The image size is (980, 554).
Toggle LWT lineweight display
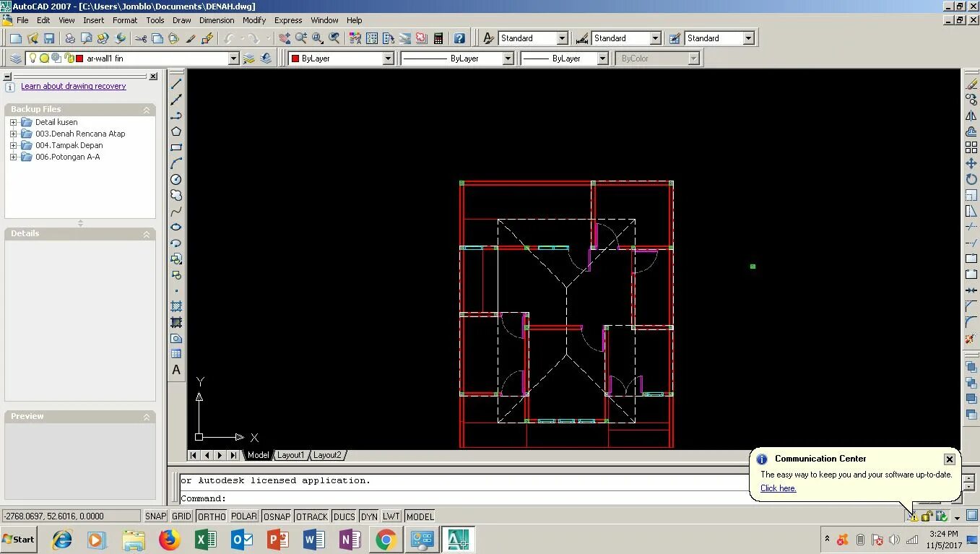[391, 516]
